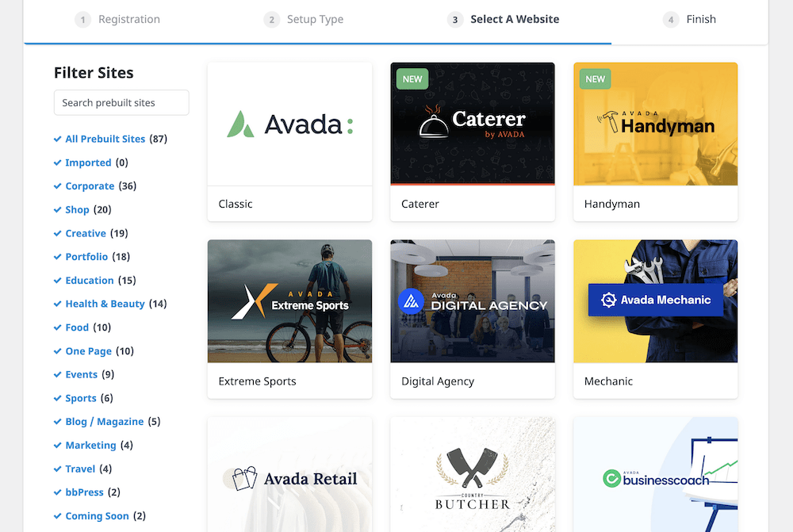Toggle the Creative sites filter
The image size is (793, 532).
click(x=86, y=233)
